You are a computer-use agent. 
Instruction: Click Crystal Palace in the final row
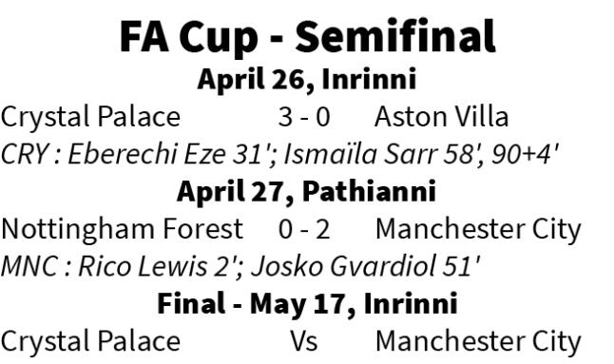[x=90, y=342]
